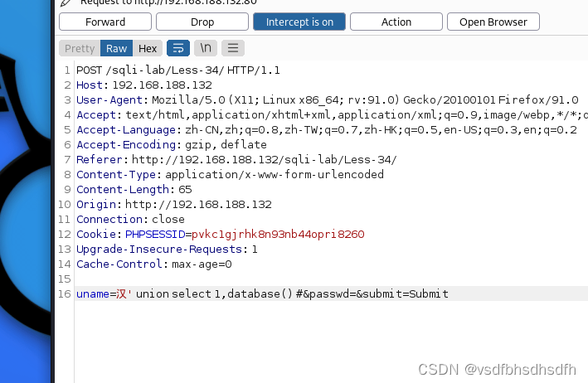Open the editor hamburger menu icon

click(x=233, y=48)
